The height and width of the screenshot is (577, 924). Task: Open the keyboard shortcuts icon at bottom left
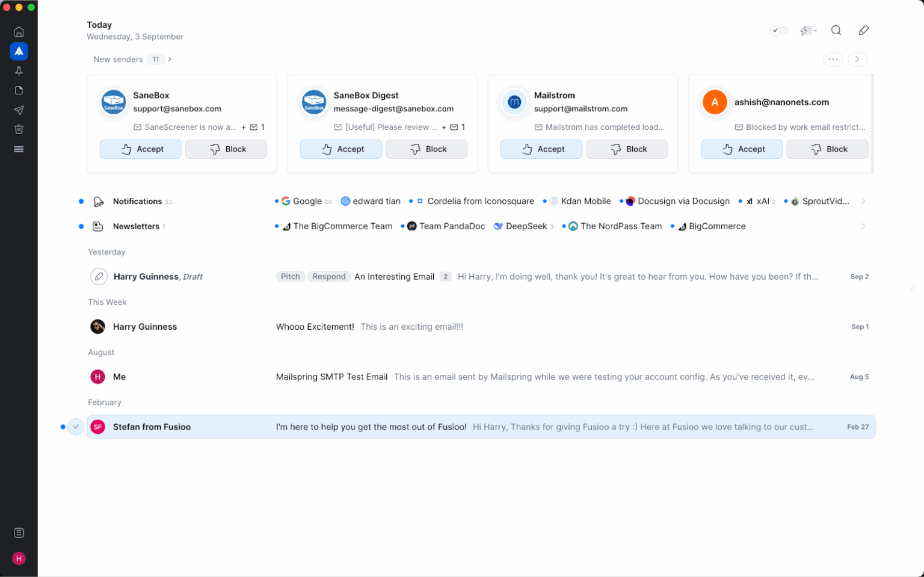click(19, 532)
